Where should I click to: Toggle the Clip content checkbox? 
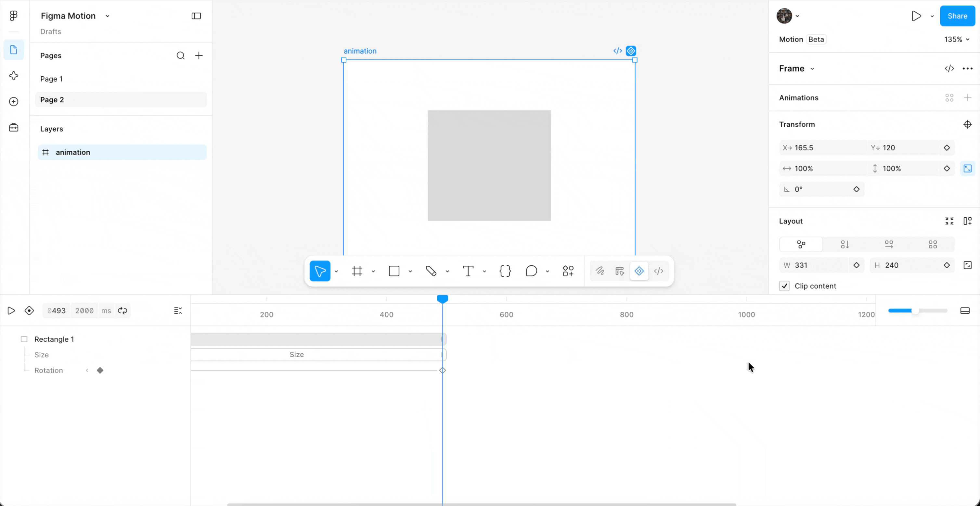tap(784, 286)
